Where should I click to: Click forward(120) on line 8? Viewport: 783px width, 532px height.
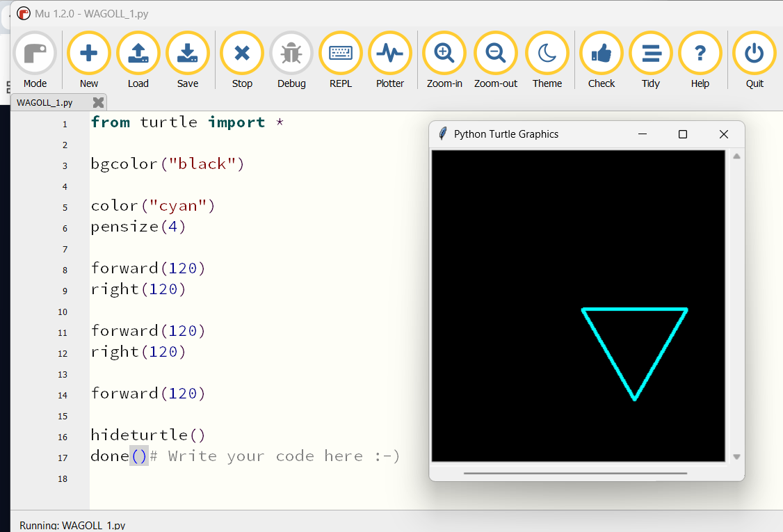coord(148,268)
